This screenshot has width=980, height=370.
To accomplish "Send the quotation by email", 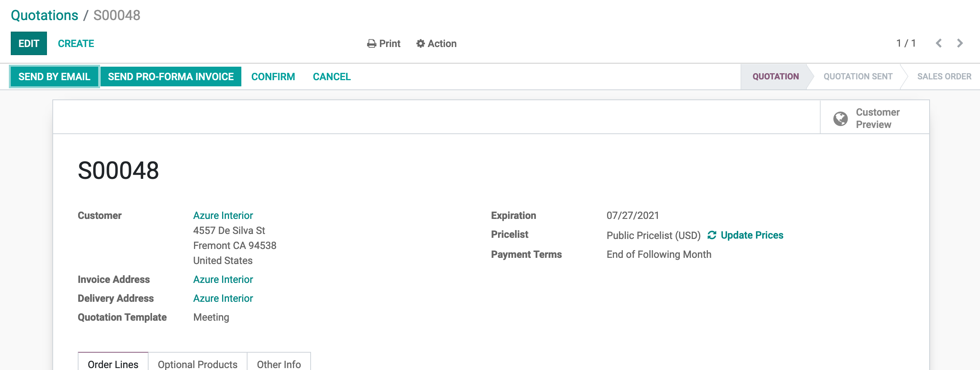I will (54, 77).
